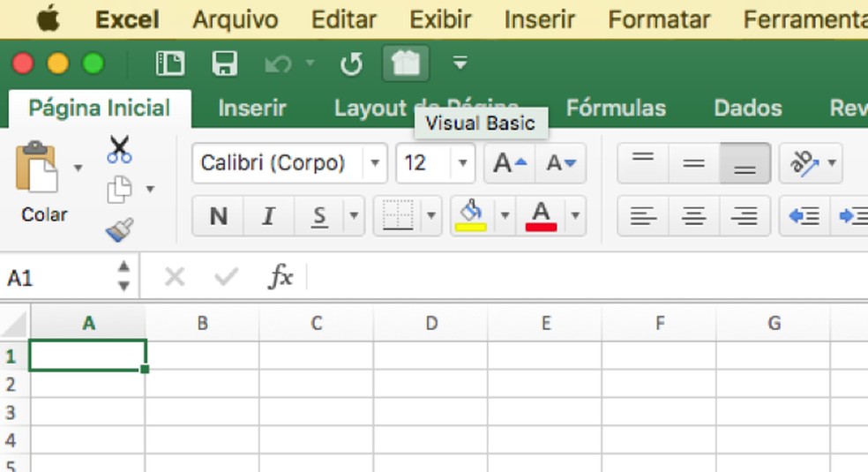Click the Redo arrow icon
The image size is (868, 472).
[351, 64]
